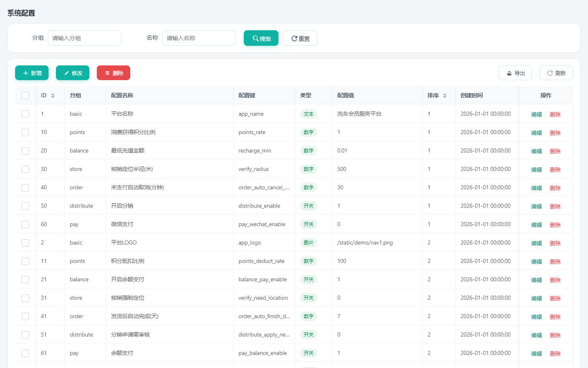
Task: Tick the select-all header checkbox
Action: [25, 96]
